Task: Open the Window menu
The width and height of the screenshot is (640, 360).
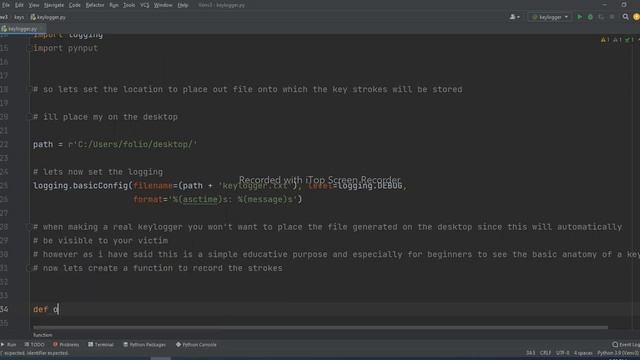Action: pyautogui.click(x=163, y=5)
